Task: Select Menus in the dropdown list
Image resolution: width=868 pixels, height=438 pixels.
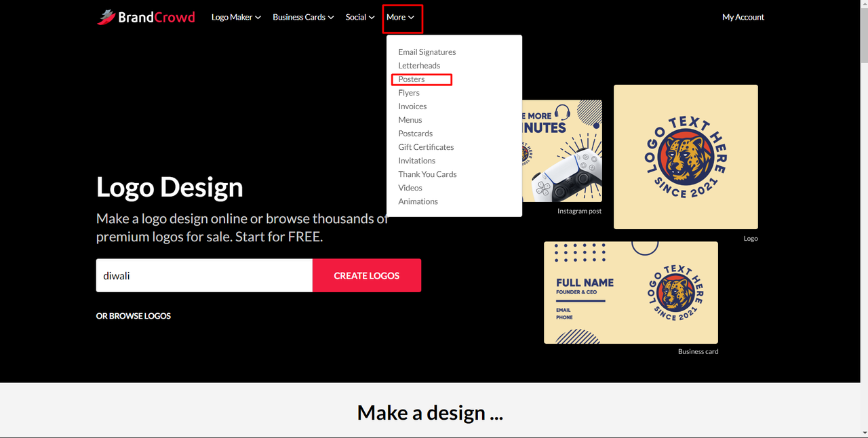Action: tap(410, 120)
